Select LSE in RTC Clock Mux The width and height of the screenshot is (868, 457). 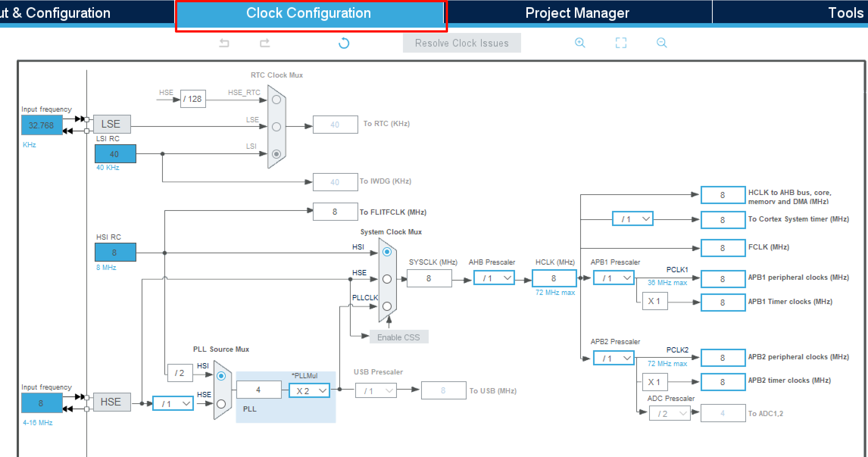276,127
